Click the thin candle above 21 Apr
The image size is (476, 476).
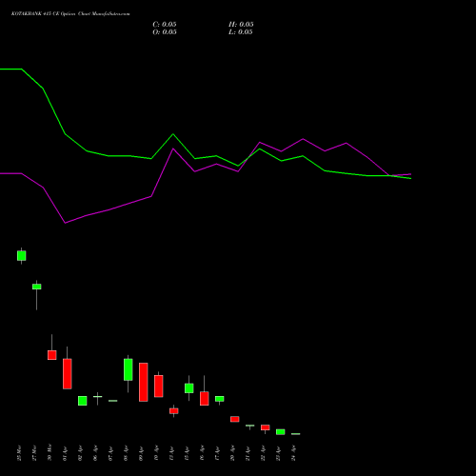250,426
